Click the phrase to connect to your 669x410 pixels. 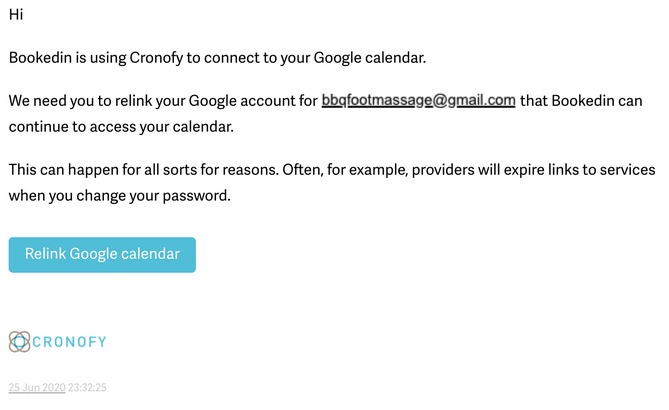(248, 58)
